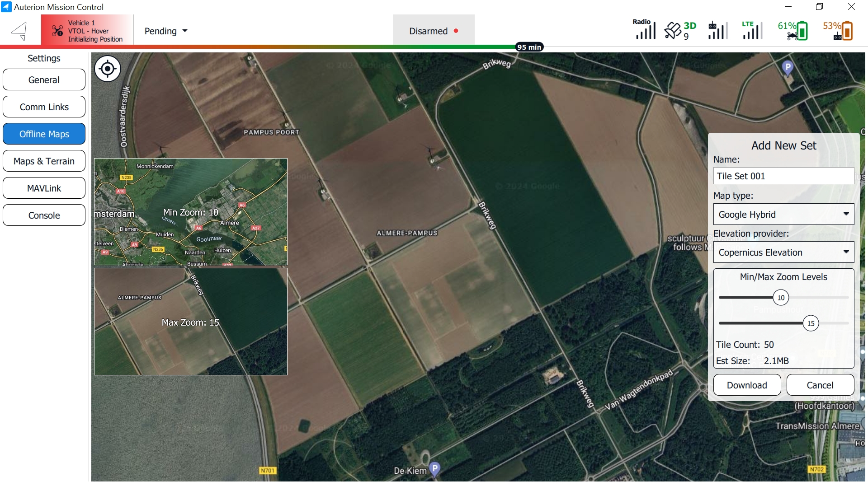The image size is (868, 486).
Task: Open the Copernicus Elevation provider dropdown
Action: [783, 252]
